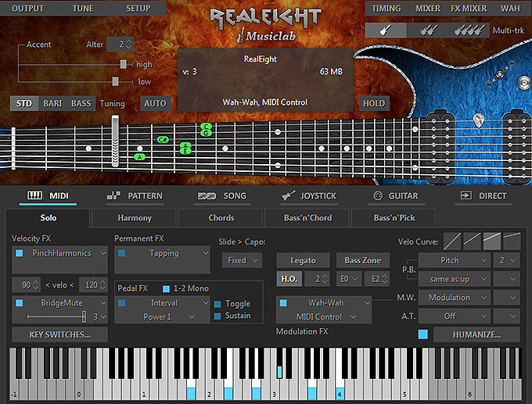Switch to the Harmony tab
The image size is (532, 404).
click(x=135, y=218)
